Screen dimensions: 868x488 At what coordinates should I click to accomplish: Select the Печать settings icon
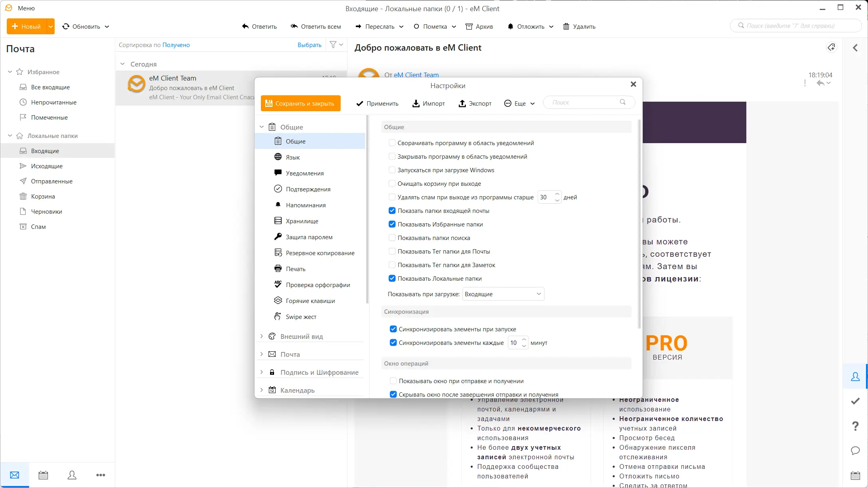coord(278,268)
